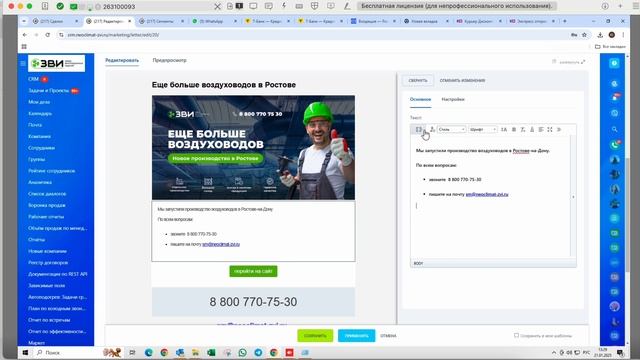Click shield icon in remote session toolbar
Screen dimensions: 640x360
[315, 6]
